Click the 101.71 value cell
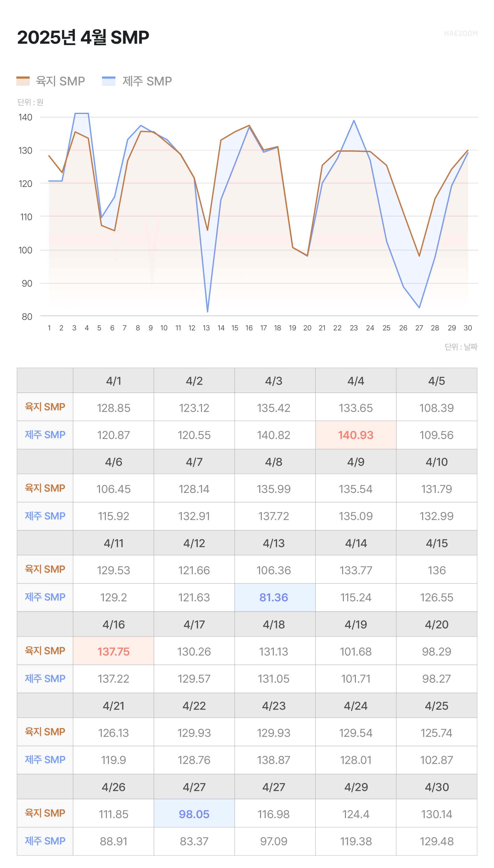Image resolution: width=494 pixels, height=868 pixels. [356, 679]
